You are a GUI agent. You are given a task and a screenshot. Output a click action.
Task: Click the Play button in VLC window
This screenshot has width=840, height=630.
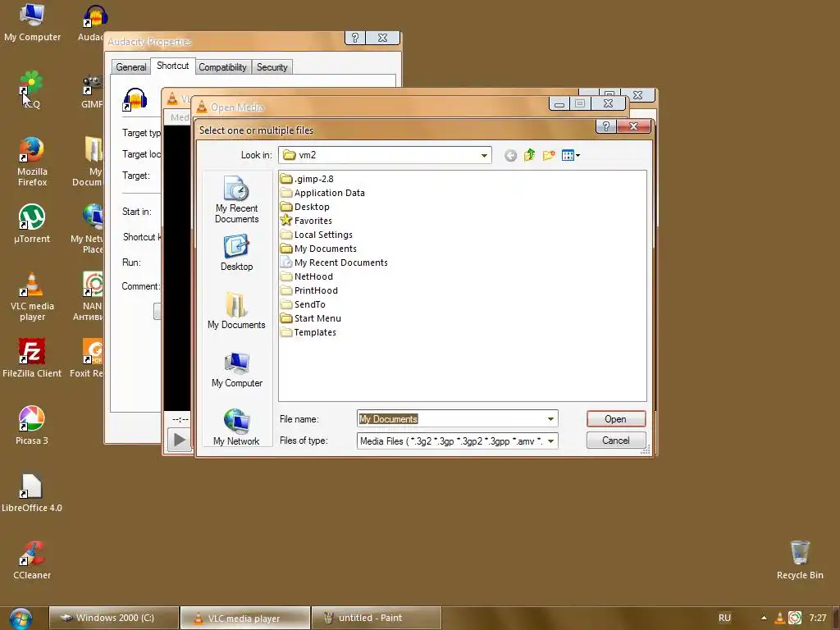180,440
